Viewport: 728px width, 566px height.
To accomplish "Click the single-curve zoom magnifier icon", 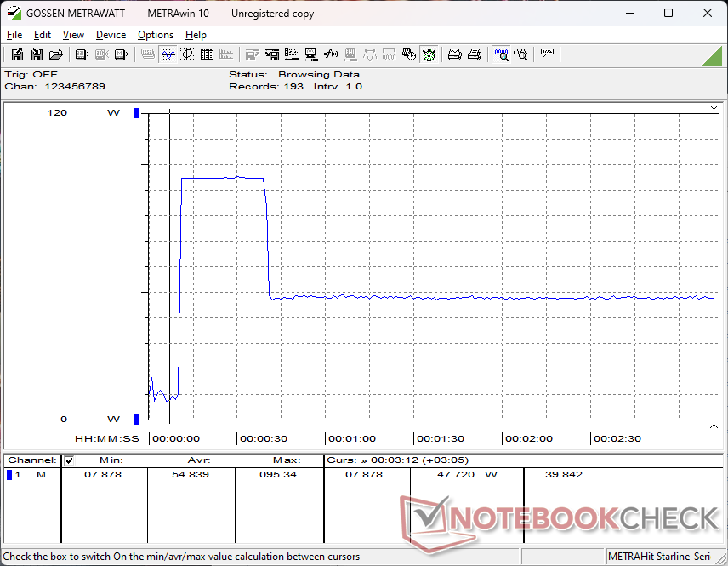I will point(521,54).
